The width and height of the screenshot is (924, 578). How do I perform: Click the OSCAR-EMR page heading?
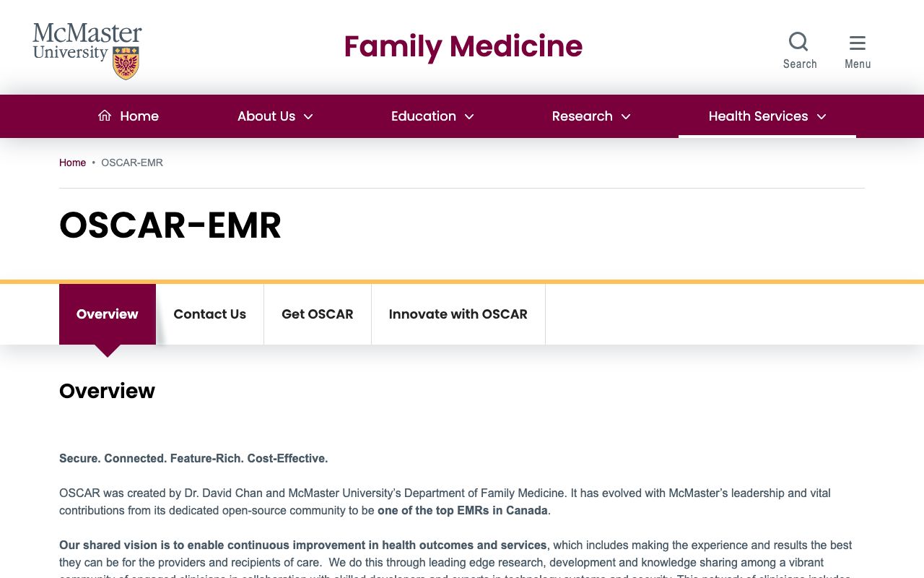tap(170, 225)
